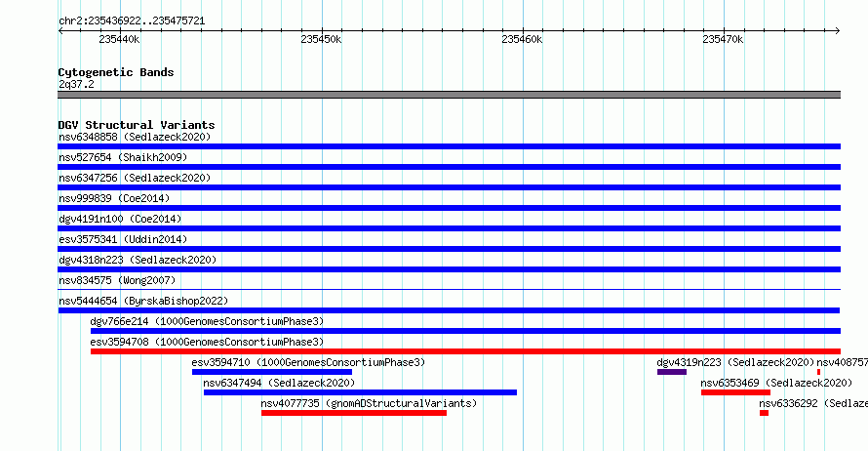The height and width of the screenshot is (451, 868).
Task: Open the dgv4191n100 (Coe2014) label
Action: point(120,219)
